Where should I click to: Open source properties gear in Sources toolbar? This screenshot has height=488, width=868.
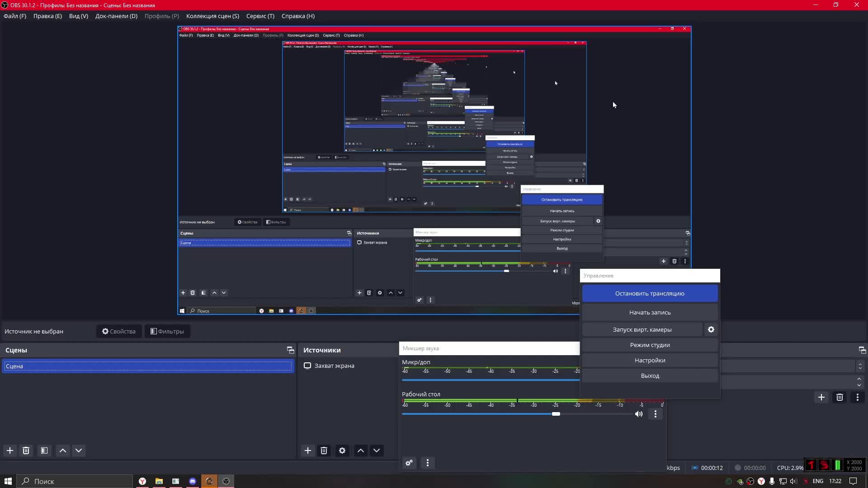tap(342, 450)
